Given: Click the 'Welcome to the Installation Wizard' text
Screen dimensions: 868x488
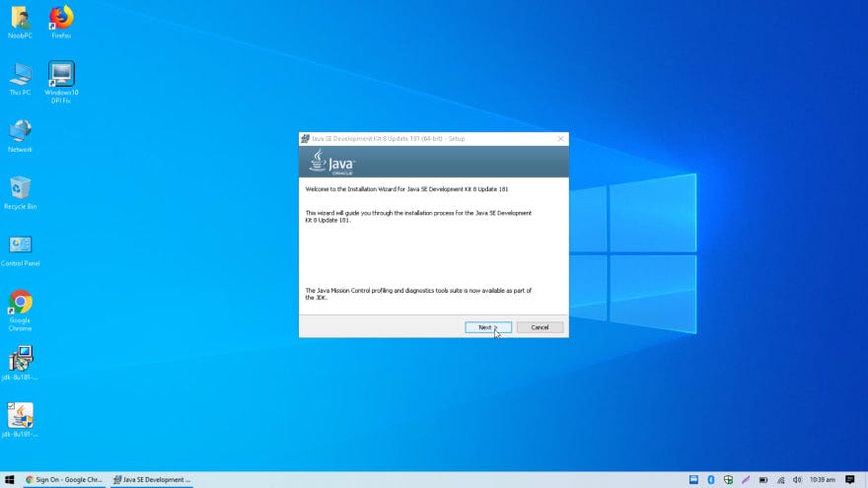Looking at the screenshot, I should click(x=406, y=189).
